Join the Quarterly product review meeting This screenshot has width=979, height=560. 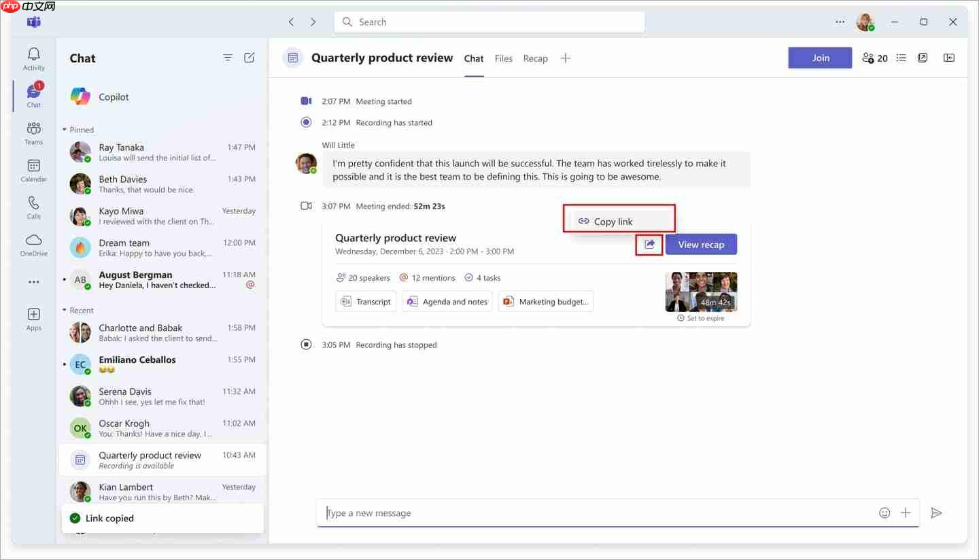tap(820, 58)
